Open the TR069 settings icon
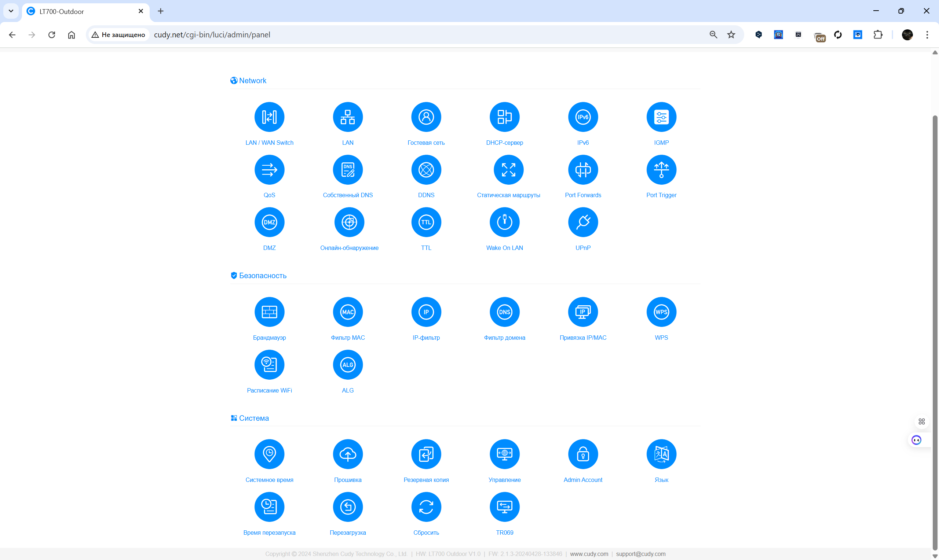The image size is (939, 560). coord(504,507)
